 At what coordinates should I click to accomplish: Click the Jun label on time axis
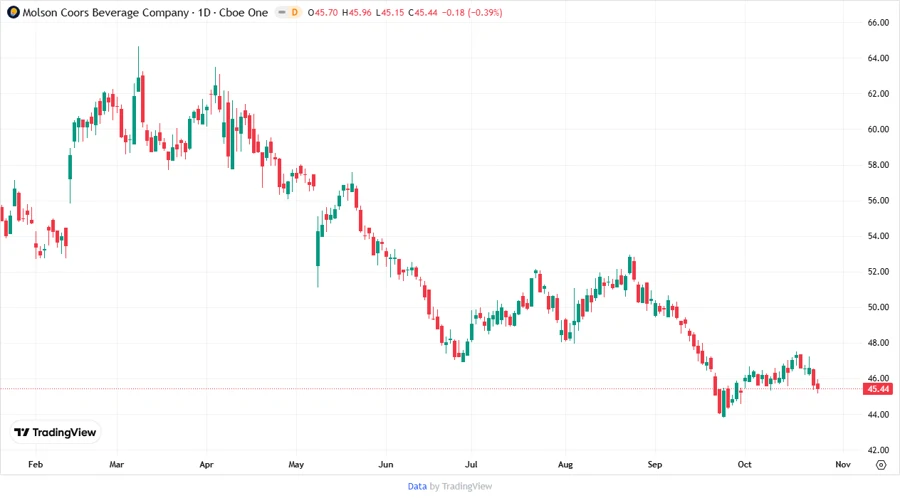pyautogui.click(x=386, y=464)
